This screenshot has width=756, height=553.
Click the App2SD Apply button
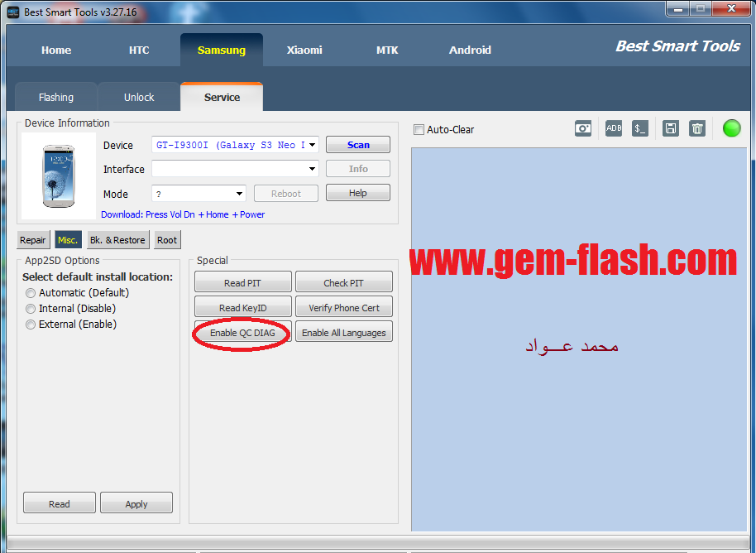136,503
